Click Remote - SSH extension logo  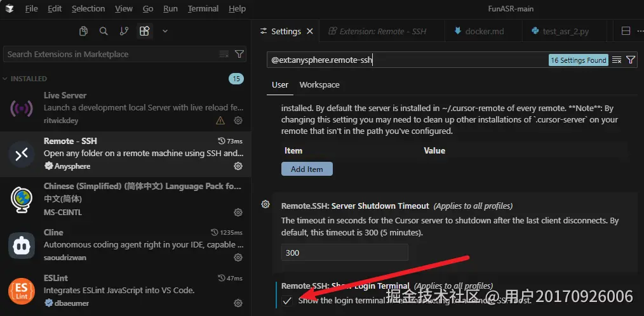22,154
